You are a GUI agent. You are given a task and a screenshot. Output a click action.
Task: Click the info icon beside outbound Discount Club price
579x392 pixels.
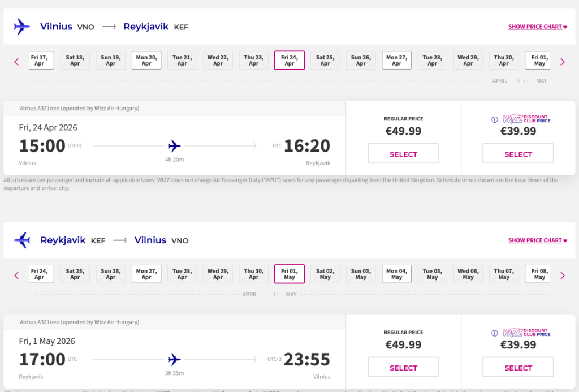(x=494, y=119)
